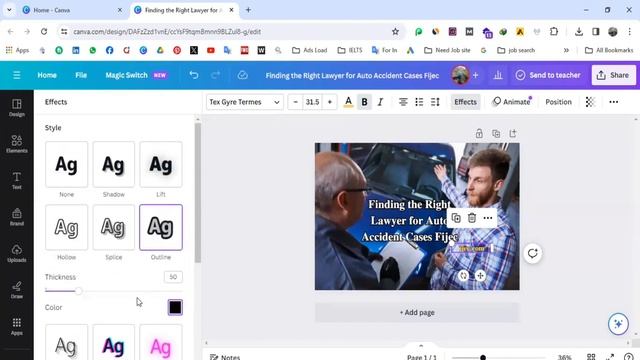Open more toolbar options ellipsis
The image size is (640, 360).
pos(613,102)
